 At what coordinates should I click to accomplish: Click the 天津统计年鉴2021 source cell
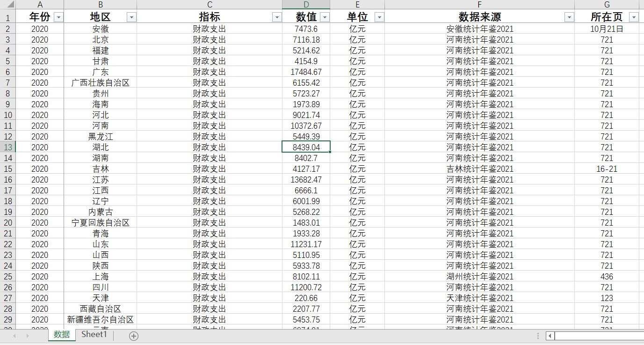480,298
